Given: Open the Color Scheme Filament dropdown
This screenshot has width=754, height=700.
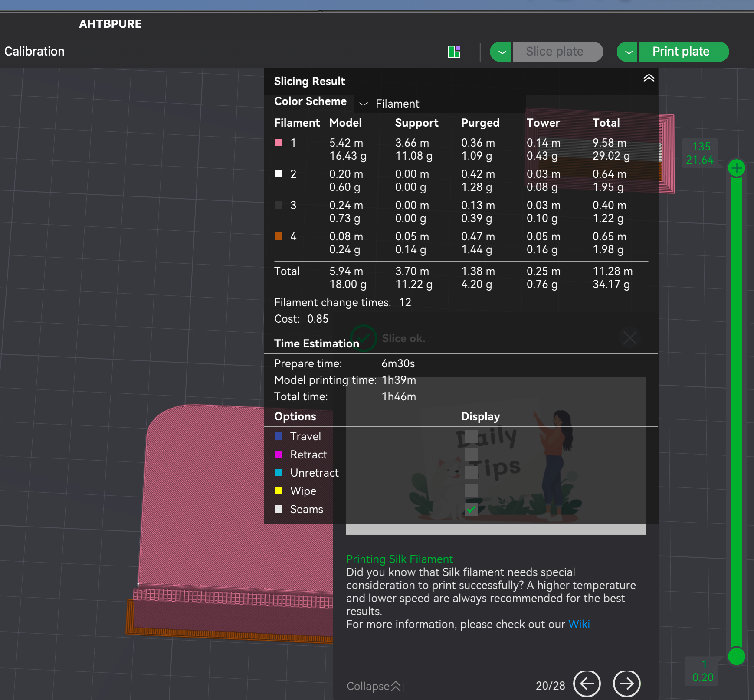Looking at the screenshot, I should click(x=389, y=104).
